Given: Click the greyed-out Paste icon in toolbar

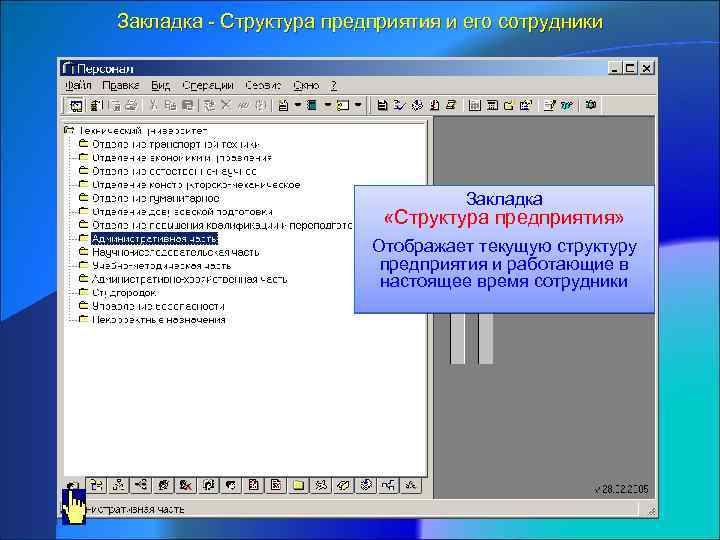Looking at the screenshot, I should (187, 105).
